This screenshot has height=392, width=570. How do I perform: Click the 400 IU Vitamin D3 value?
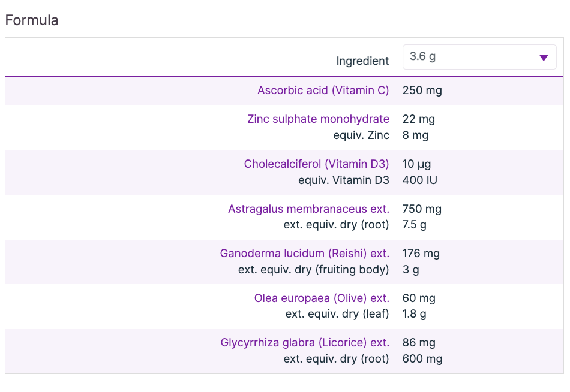(x=419, y=180)
